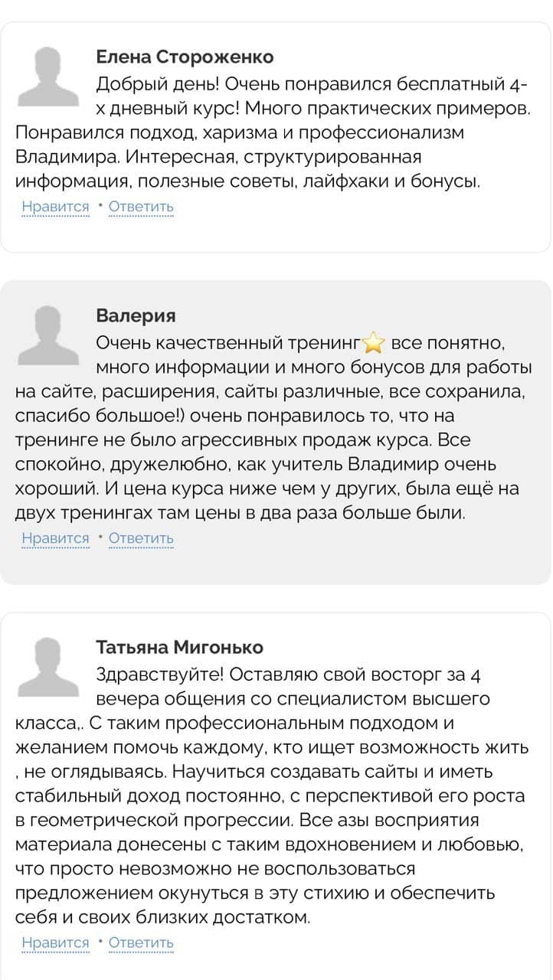Like Татьяна Мигонько's comment
553x980 pixels.
coord(55,942)
